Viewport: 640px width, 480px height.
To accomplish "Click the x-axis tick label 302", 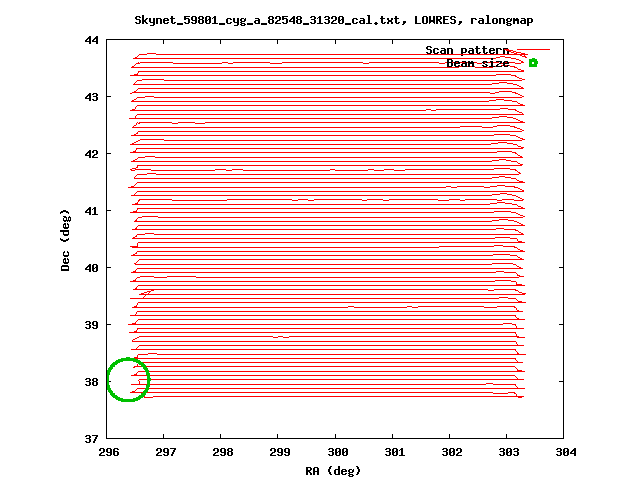I will click(x=452, y=452).
